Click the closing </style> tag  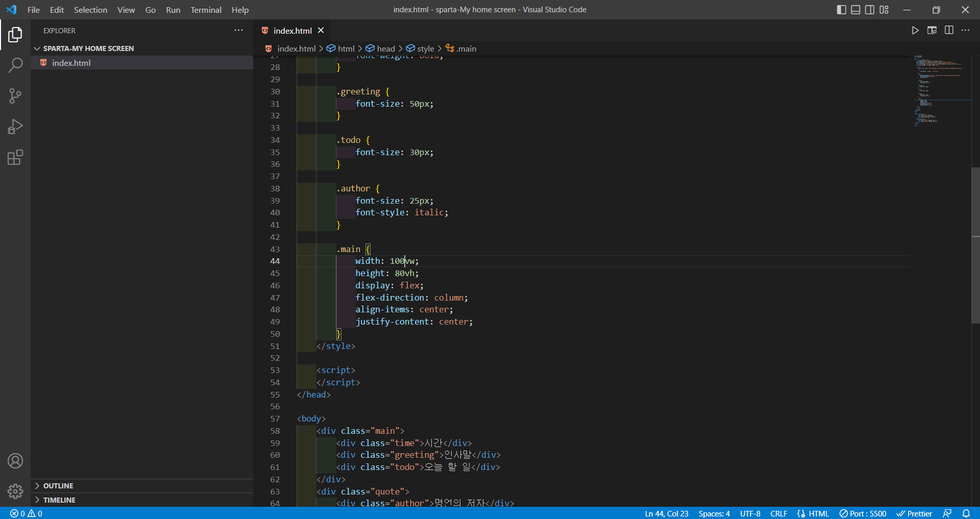click(336, 347)
